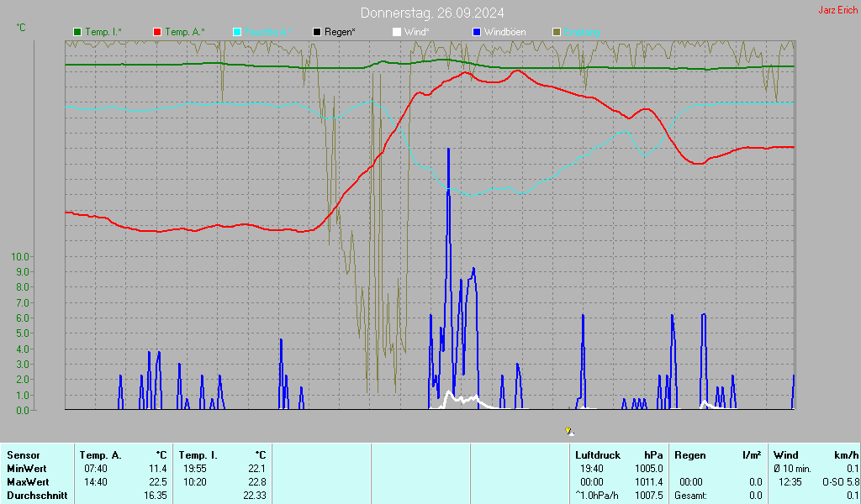Click the Temp. A. minimum value '11.4'
Image resolution: width=861 pixels, height=504 pixels.
coord(158,469)
